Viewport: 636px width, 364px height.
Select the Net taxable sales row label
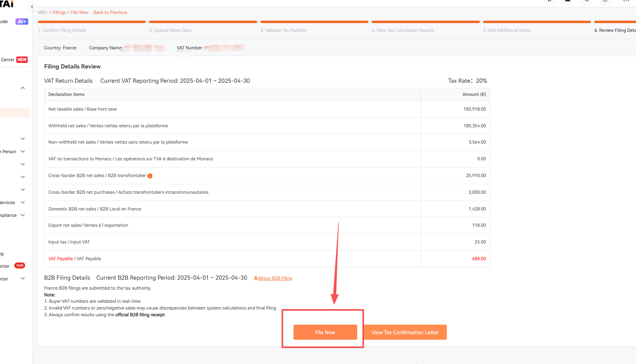point(82,109)
